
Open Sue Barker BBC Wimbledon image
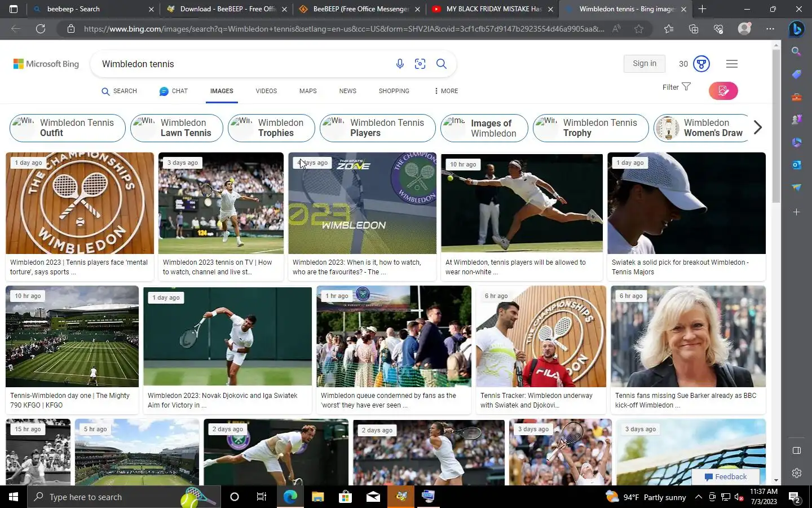pos(688,336)
